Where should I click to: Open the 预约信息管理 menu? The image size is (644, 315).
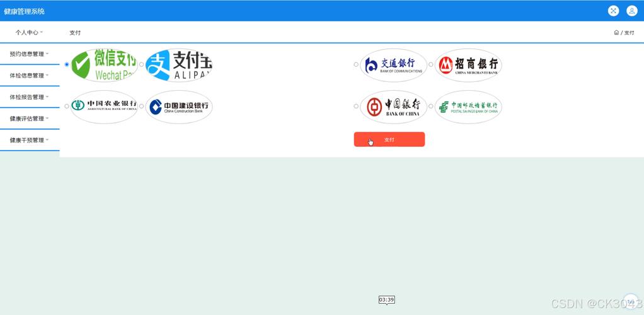click(30, 54)
